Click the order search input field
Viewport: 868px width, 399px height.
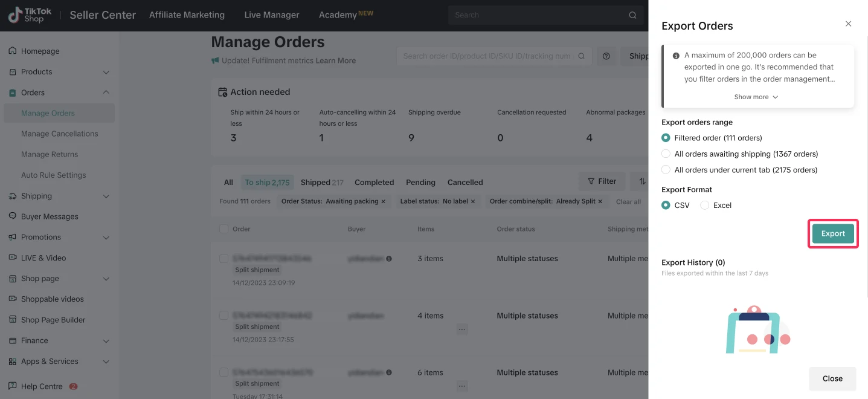pos(486,56)
